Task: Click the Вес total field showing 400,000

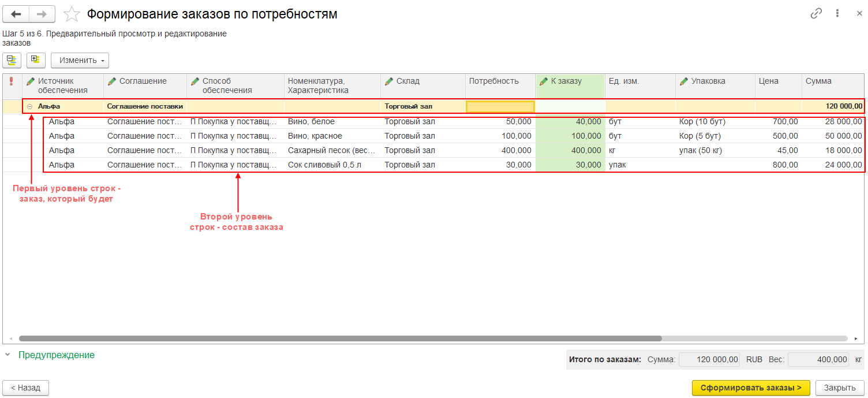Action: pyautogui.click(x=818, y=359)
